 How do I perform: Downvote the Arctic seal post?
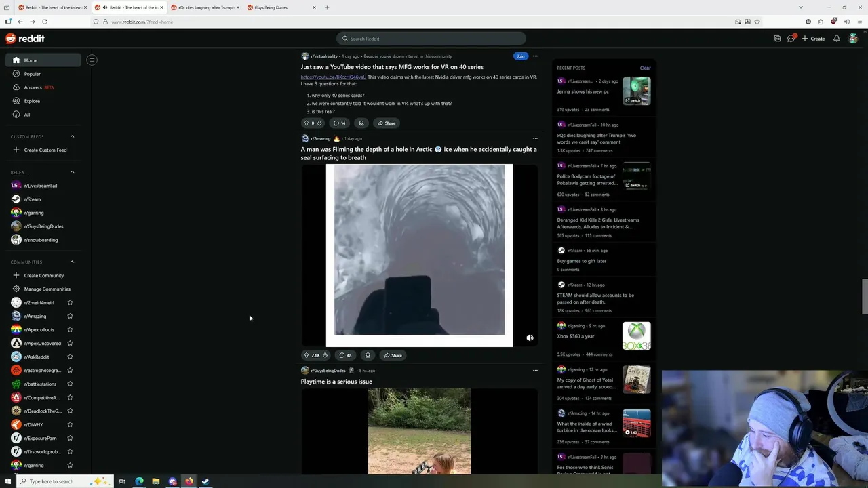325,355
